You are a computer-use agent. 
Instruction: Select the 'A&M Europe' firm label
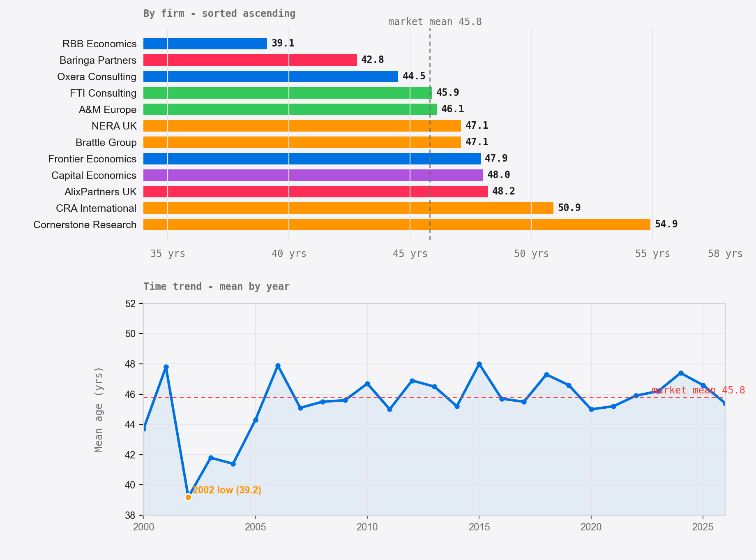click(108, 109)
